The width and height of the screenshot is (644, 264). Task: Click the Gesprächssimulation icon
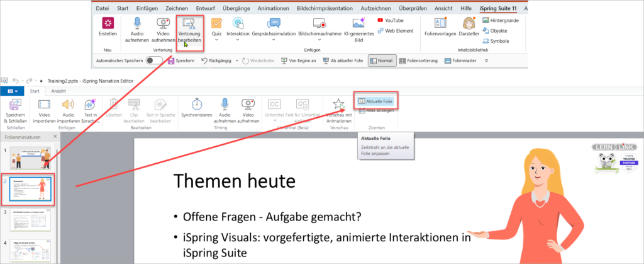[x=274, y=23]
